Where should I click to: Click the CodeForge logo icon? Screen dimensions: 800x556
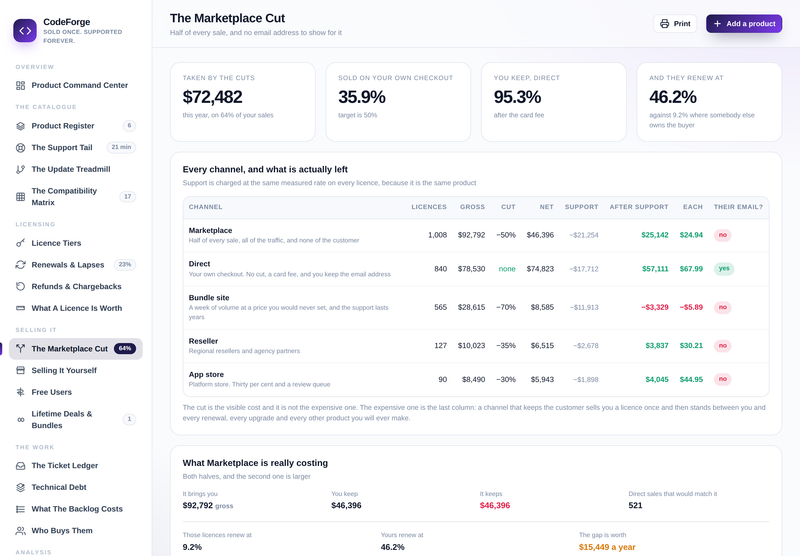pyautogui.click(x=25, y=31)
